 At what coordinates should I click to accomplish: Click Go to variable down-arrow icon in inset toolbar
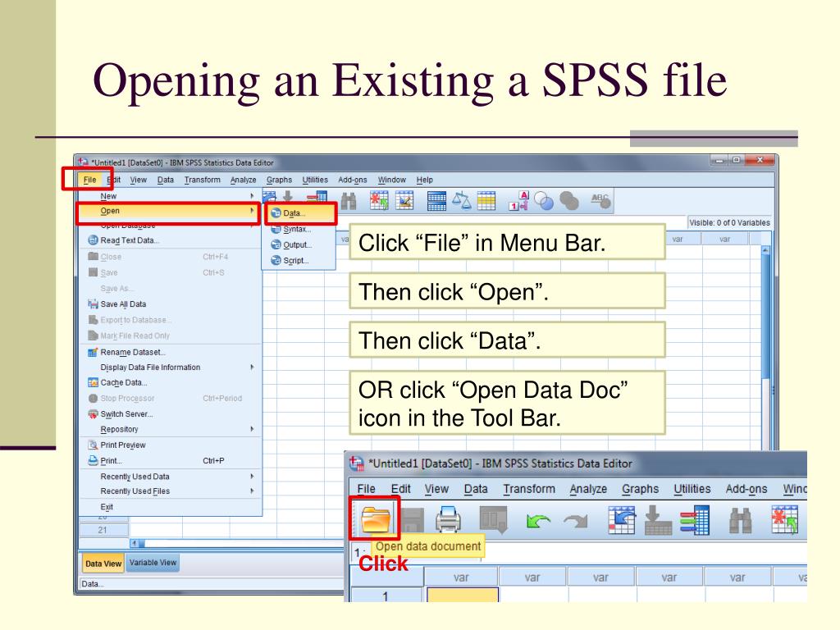(658, 519)
